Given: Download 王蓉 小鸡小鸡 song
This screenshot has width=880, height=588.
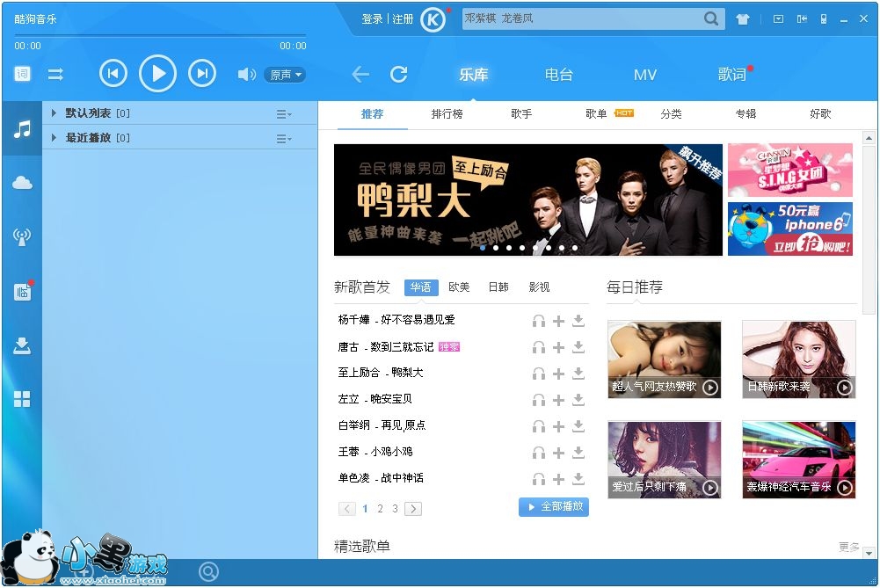Looking at the screenshot, I should (578, 453).
